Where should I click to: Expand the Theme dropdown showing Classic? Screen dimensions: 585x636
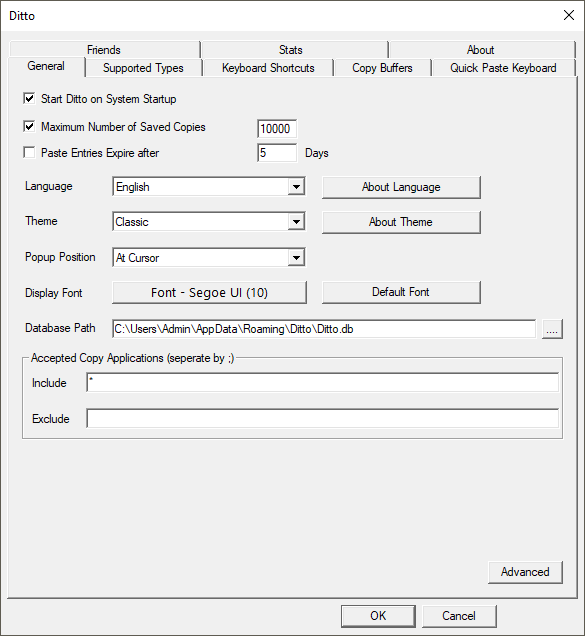pyautogui.click(x=296, y=222)
